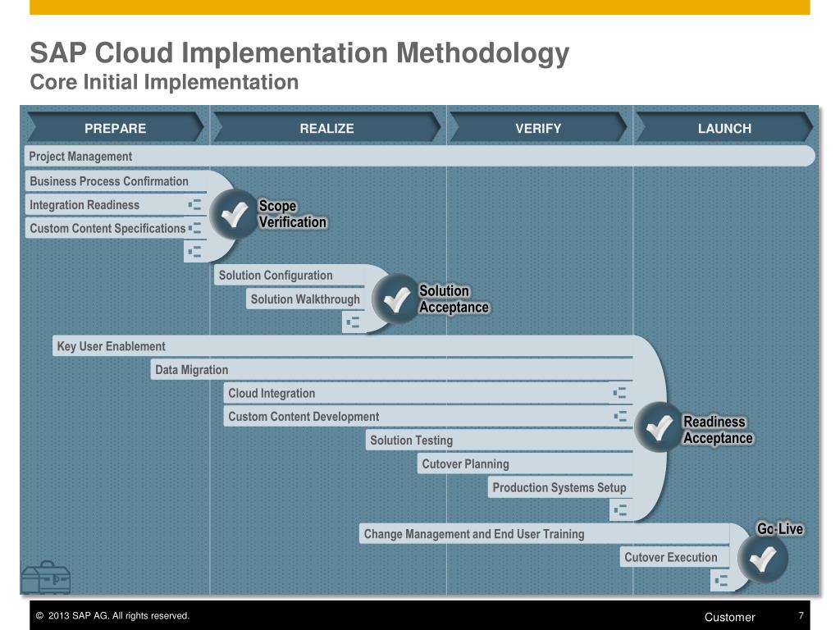Click the hierarchy icon below Custom Content Specifications
840x630 pixels.
click(x=195, y=251)
